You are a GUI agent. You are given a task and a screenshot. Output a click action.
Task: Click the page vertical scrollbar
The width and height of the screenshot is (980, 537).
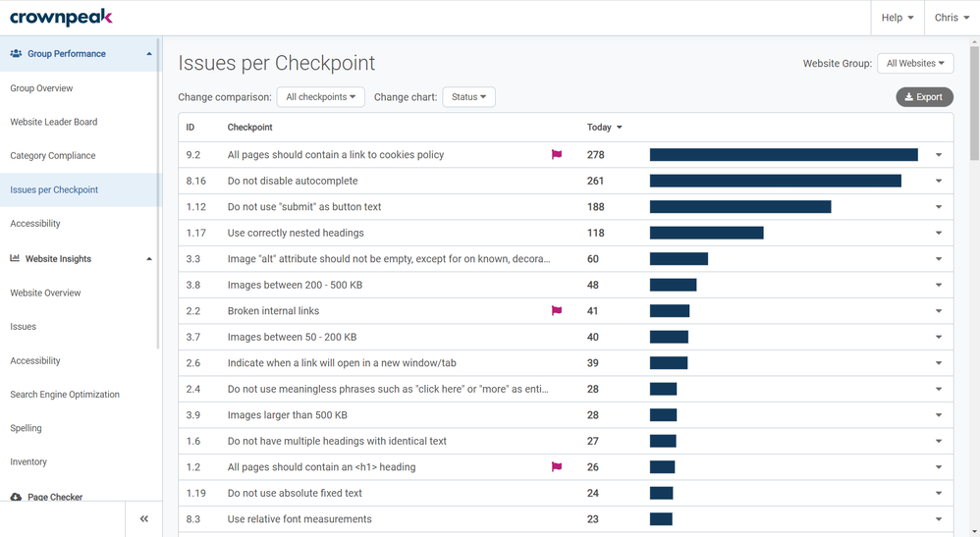(974, 104)
